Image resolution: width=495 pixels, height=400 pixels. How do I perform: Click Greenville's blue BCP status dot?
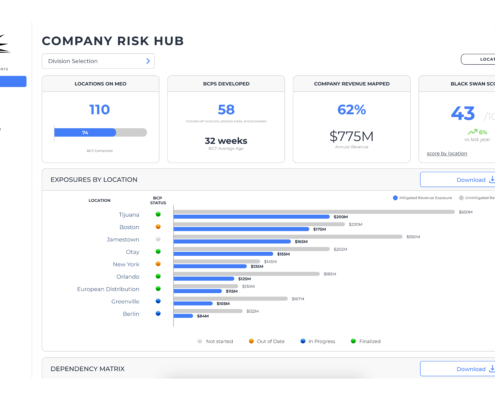[x=158, y=301]
